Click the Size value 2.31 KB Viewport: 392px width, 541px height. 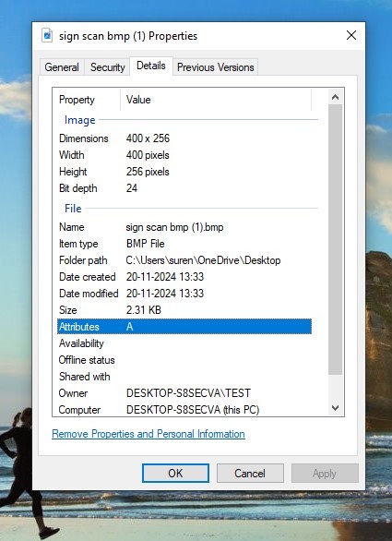144,310
